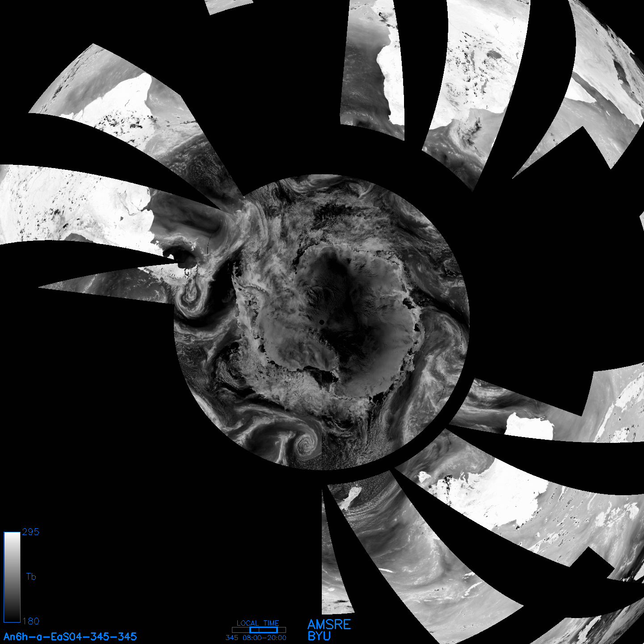Click the "An6h-a-EaS04-345-345" file name text
Viewport: 644px width, 644px height.
click(x=70, y=636)
